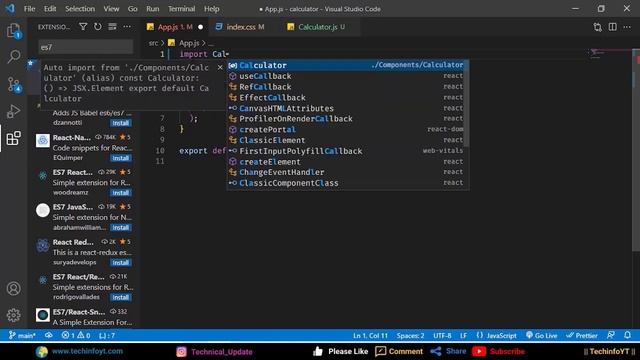Split the editor to the right
The width and height of the screenshot is (640, 360).
coord(613,27)
